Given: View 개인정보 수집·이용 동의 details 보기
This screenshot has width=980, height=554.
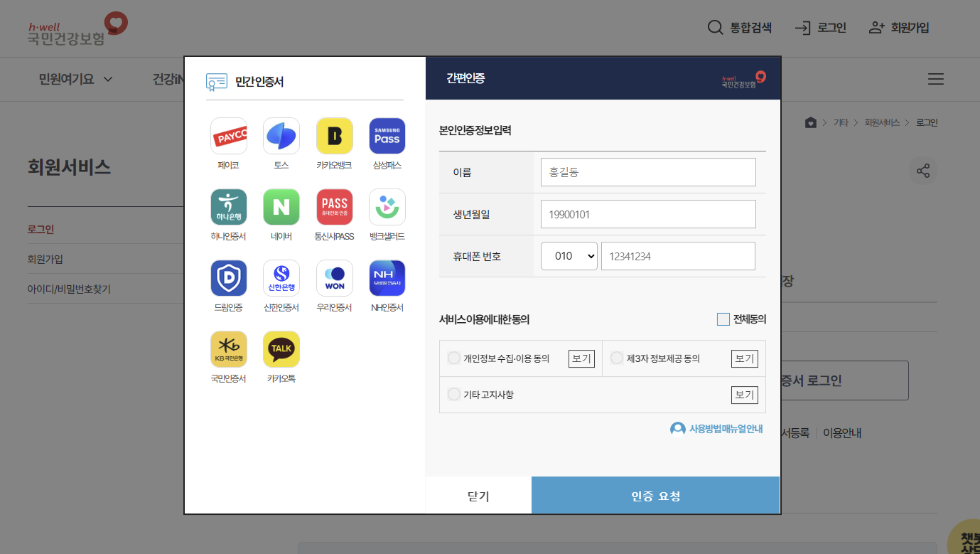Looking at the screenshot, I should coord(581,358).
